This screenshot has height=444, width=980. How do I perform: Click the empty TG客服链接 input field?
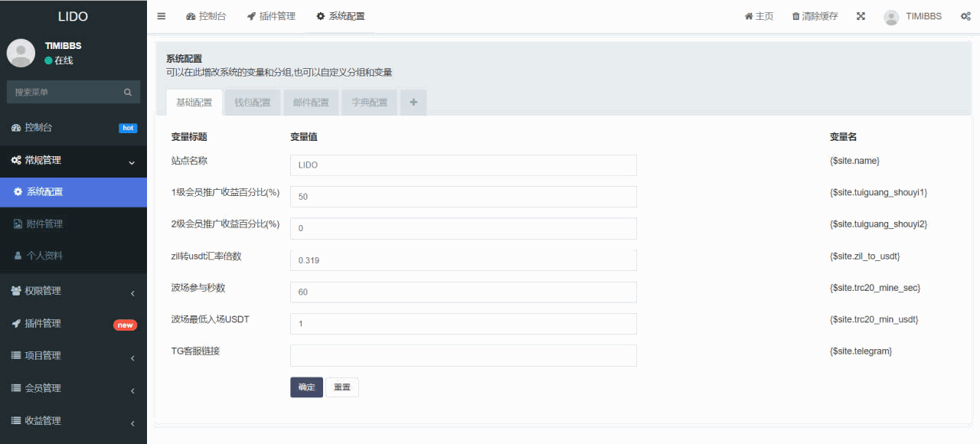(x=462, y=354)
